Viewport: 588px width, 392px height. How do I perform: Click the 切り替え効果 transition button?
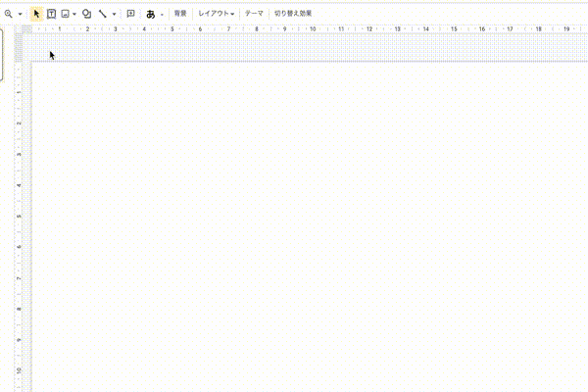[x=293, y=14]
